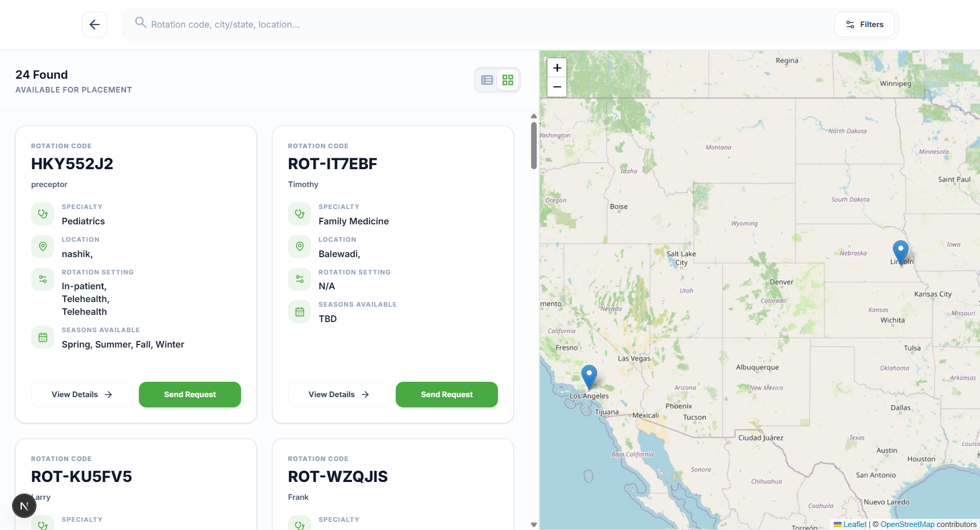Click the Boise map label
The image size is (980, 530).
coord(618,206)
